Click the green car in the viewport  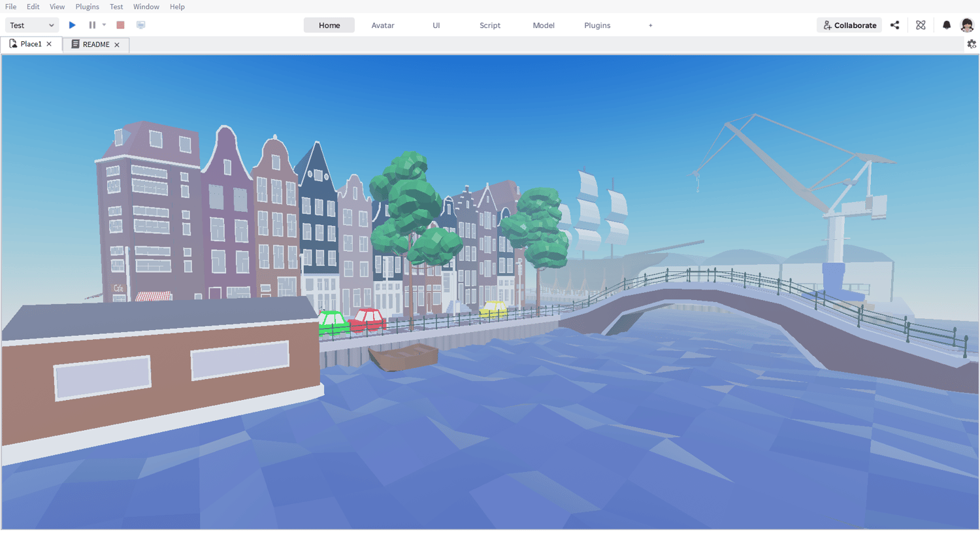[x=333, y=323]
